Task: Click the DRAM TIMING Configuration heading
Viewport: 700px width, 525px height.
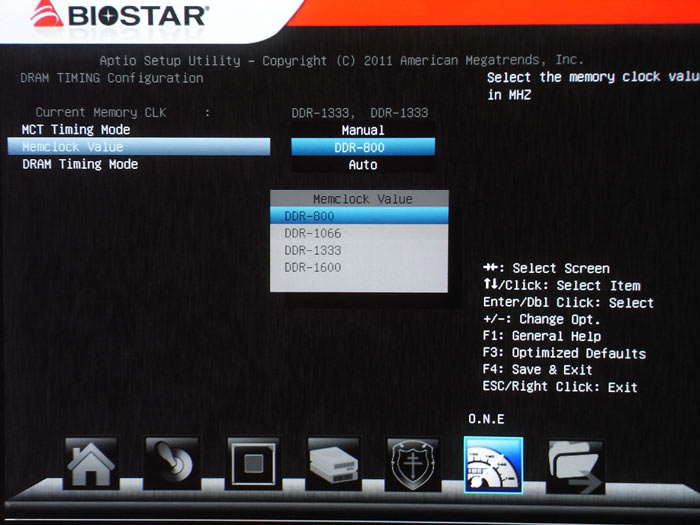Action: click(x=112, y=78)
